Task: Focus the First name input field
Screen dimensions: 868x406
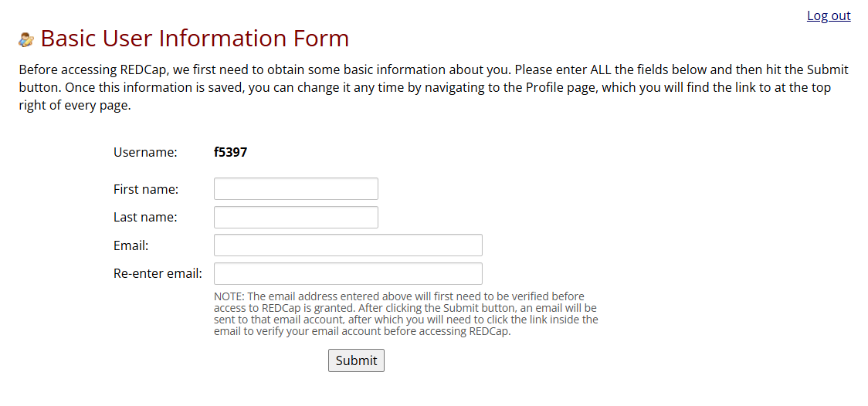Action: (x=296, y=188)
